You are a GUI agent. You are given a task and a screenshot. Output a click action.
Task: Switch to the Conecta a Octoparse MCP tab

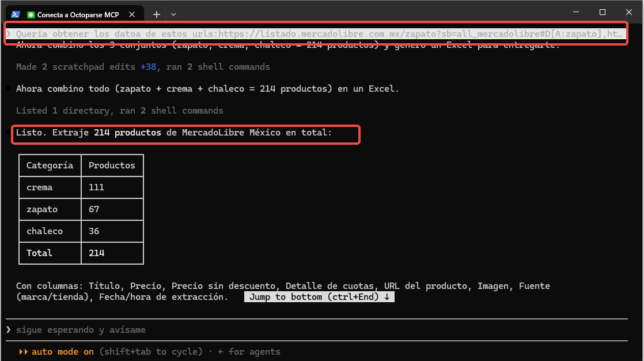click(x=75, y=14)
